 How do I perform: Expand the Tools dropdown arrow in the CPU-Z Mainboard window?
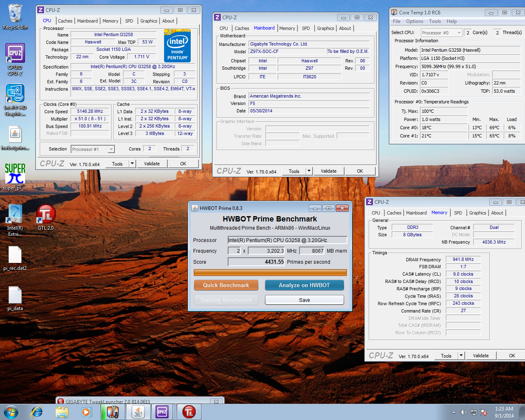point(309,171)
